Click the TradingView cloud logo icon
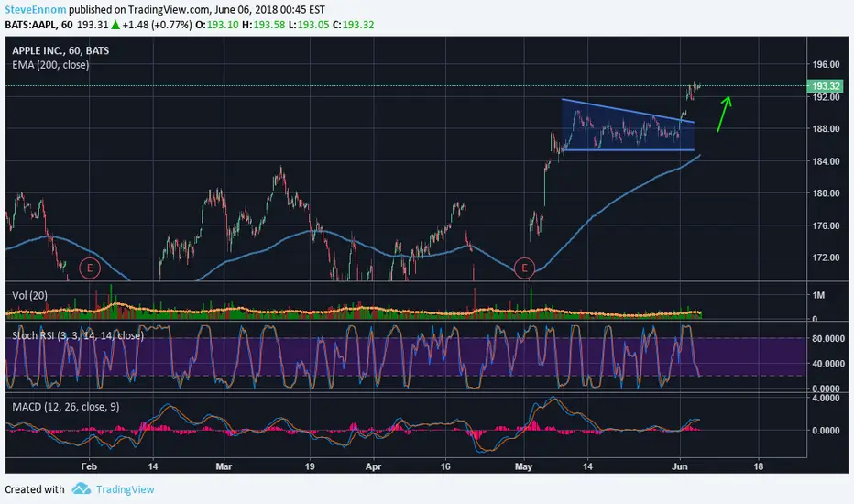The image size is (854, 504). (82, 488)
